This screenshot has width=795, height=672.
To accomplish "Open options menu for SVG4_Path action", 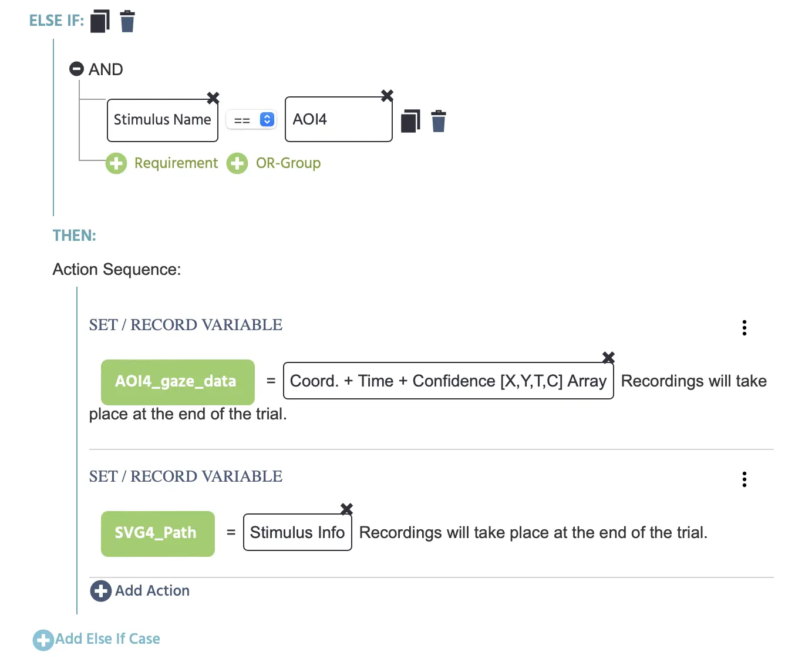I will [745, 479].
